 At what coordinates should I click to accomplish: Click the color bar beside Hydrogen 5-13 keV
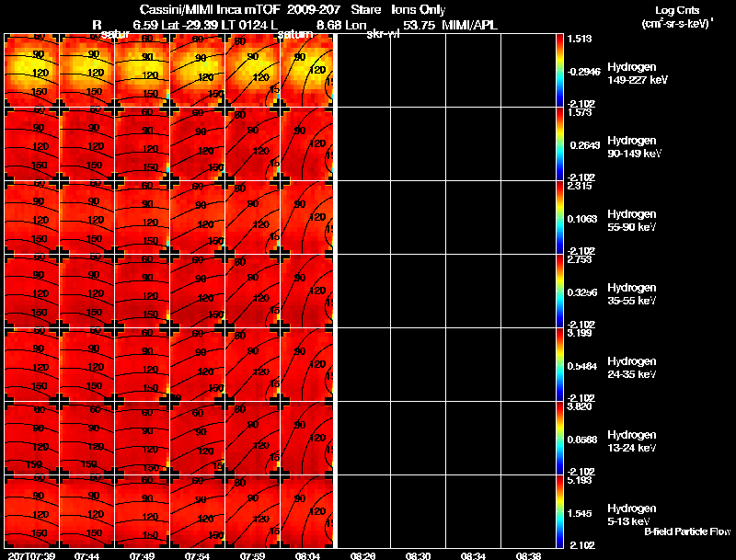559,511
